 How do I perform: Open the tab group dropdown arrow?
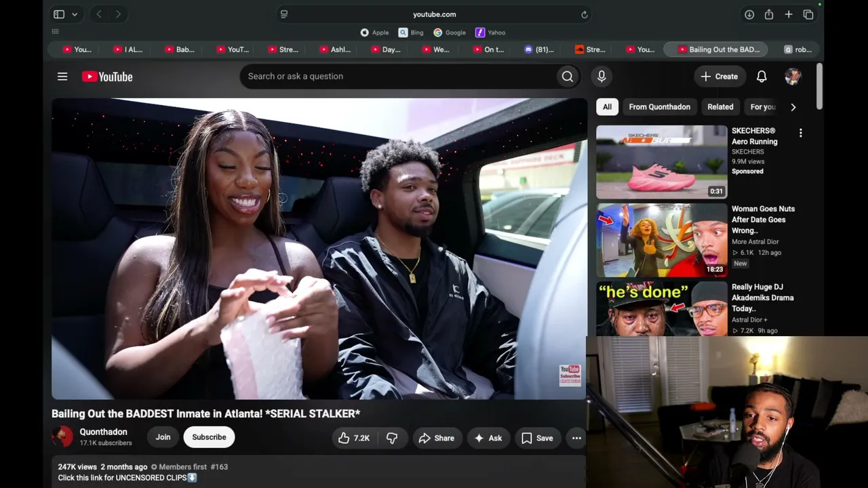tap(75, 14)
